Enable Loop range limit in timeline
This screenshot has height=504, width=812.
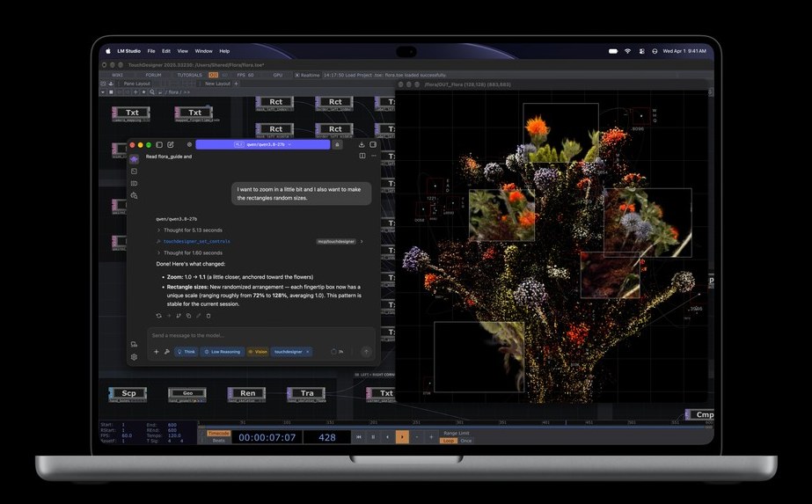click(448, 441)
